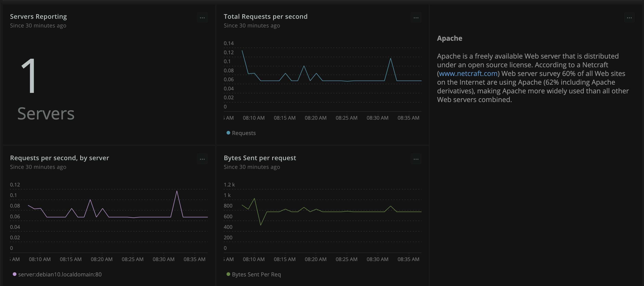Toggle the Requests legend series

pos(243,133)
